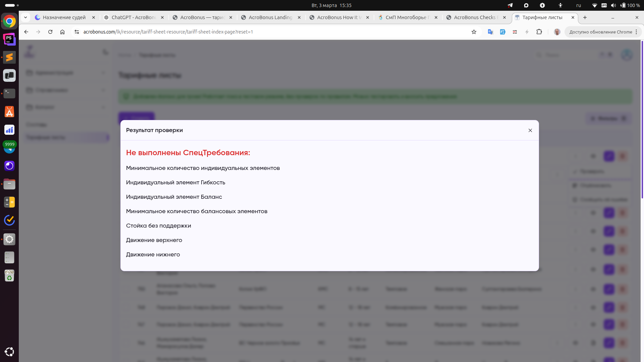Open keyboard layout ru indicator

(579, 5)
